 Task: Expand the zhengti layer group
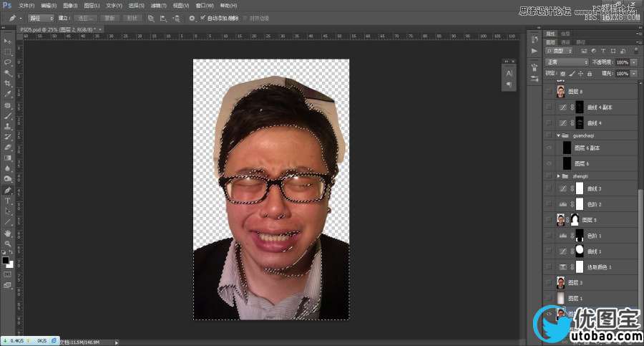(559, 176)
